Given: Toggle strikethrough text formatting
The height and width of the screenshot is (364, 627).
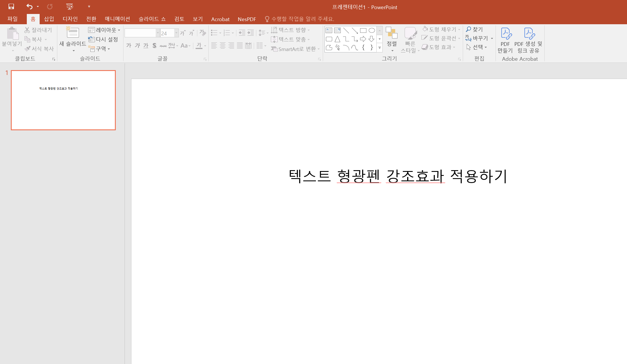Looking at the screenshot, I should point(163,46).
